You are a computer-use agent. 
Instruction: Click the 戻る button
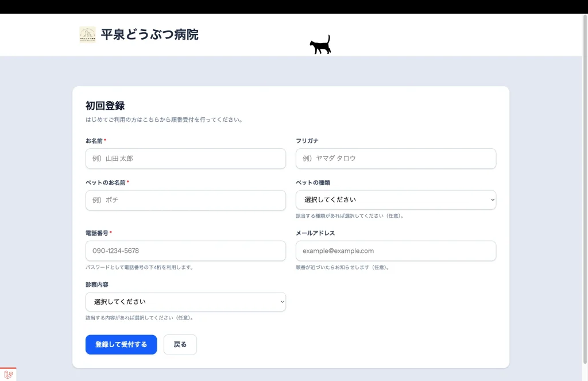[180, 345]
